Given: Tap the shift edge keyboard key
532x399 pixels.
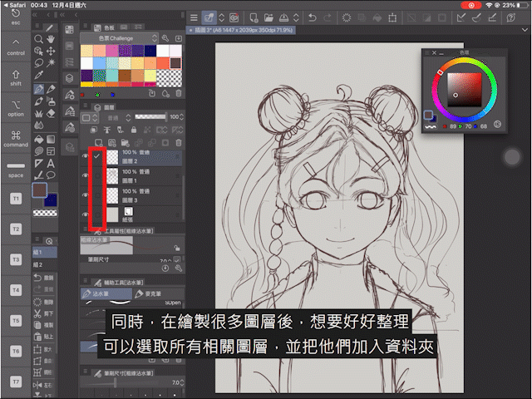Looking at the screenshot, I should coord(16,78).
